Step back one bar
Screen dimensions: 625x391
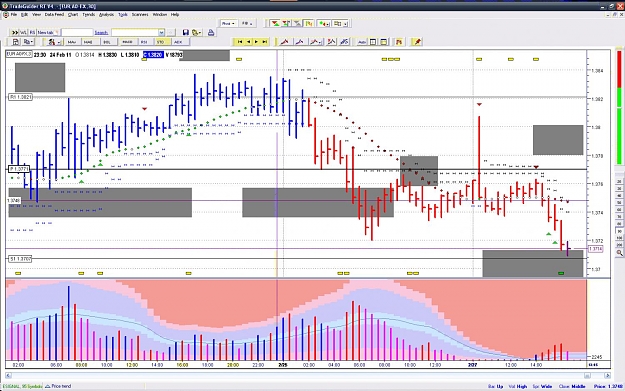[x=248, y=41]
